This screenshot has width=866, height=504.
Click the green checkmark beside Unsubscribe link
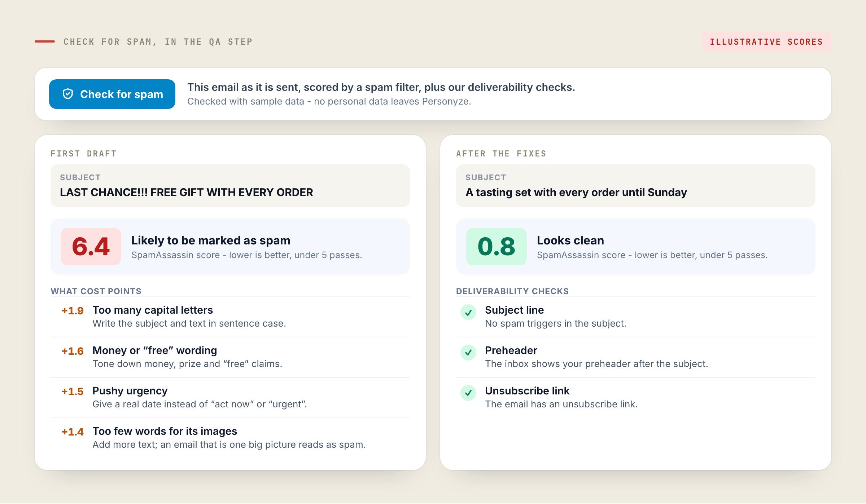coord(468,393)
